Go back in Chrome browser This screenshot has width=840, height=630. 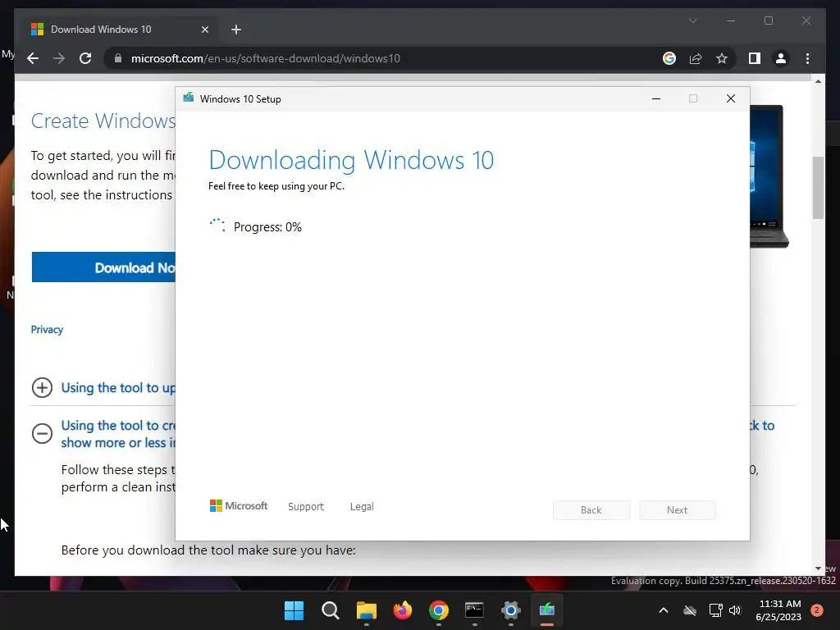tap(33, 58)
